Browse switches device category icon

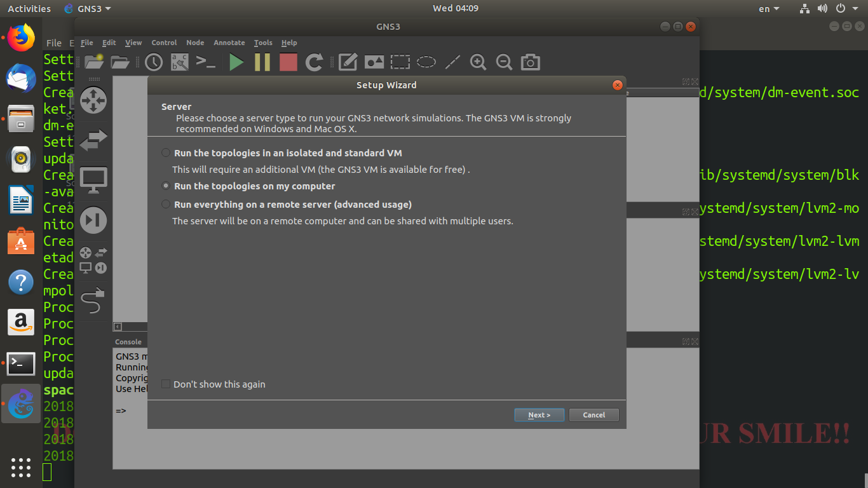[x=93, y=140]
